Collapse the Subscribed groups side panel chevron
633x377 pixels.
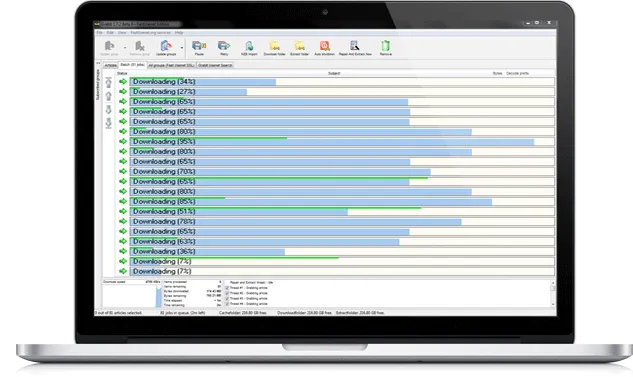click(x=98, y=63)
